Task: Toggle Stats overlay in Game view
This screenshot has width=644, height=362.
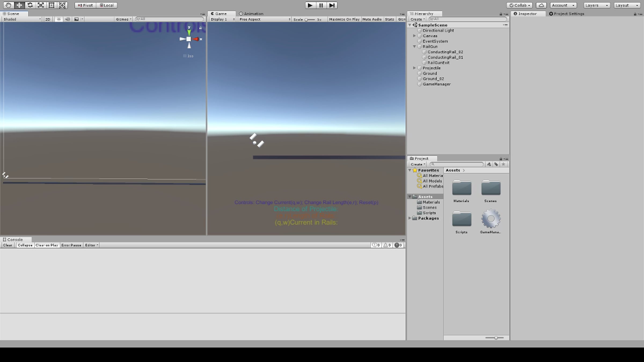Action: coord(389,19)
